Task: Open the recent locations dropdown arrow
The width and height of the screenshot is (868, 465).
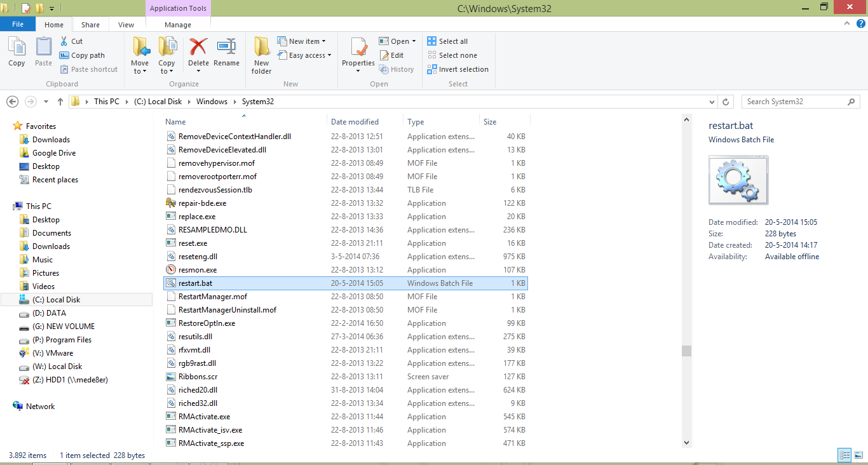Action: pyautogui.click(x=46, y=102)
